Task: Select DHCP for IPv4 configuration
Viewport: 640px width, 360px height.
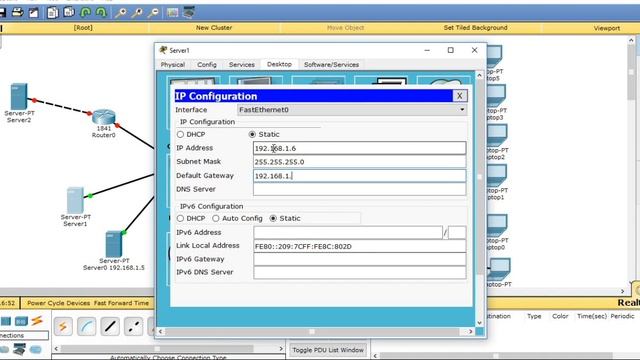Action: tap(180, 134)
